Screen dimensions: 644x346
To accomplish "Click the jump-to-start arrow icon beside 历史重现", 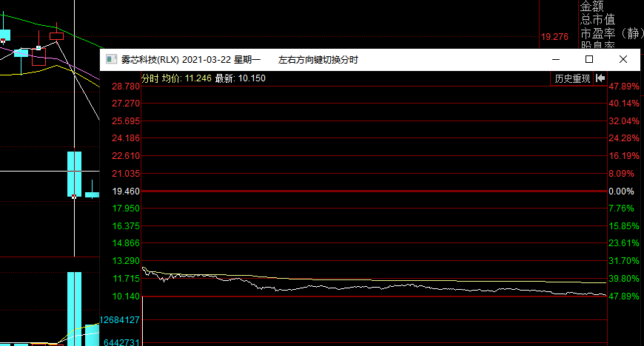I will (600, 78).
